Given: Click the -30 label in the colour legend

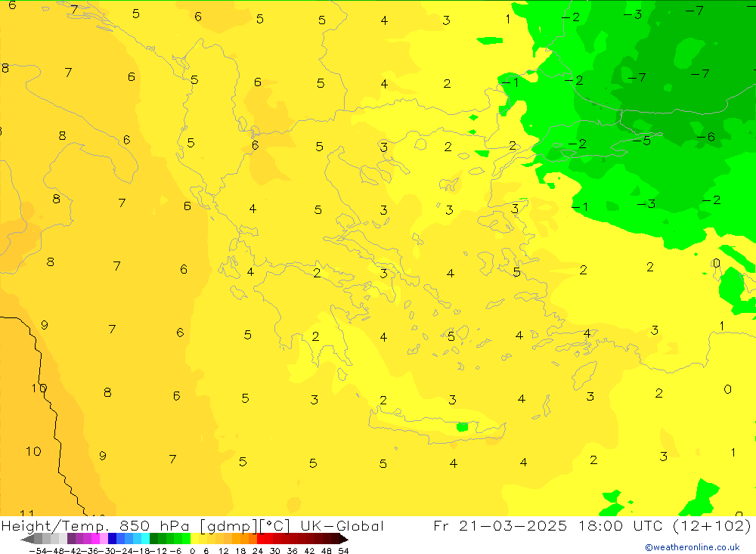Looking at the screenshot, I should (108, 551).
